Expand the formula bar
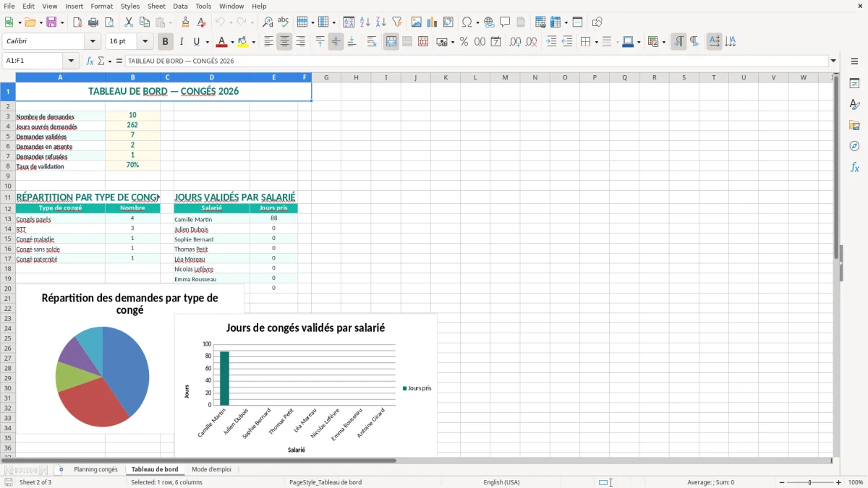 [833, 61]
